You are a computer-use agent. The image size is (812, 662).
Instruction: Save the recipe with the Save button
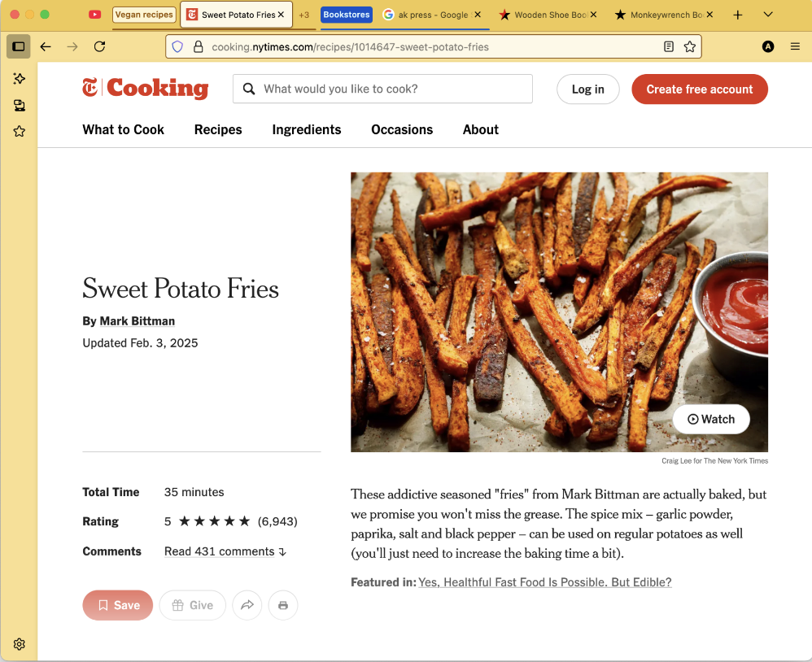[118, 605]
